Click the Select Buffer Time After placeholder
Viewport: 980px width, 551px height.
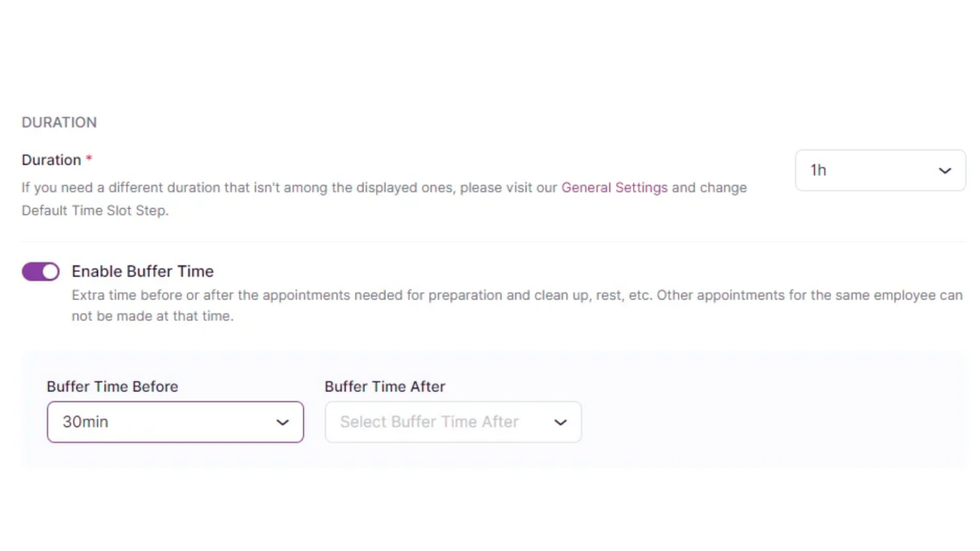(x=429, y=422)
